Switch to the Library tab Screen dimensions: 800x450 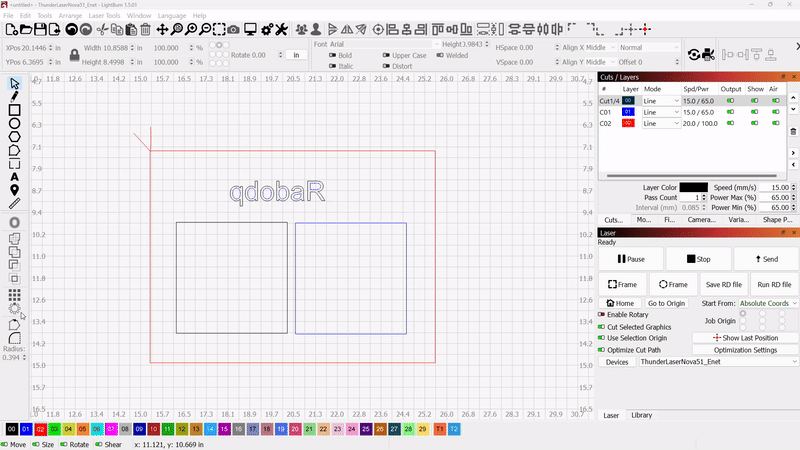click(x=641, y=415)
